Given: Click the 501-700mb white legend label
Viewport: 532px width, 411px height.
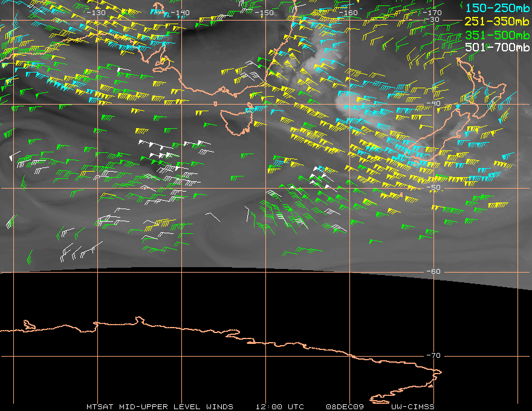Looking at the screenshot, I should [x=497, y=47].
